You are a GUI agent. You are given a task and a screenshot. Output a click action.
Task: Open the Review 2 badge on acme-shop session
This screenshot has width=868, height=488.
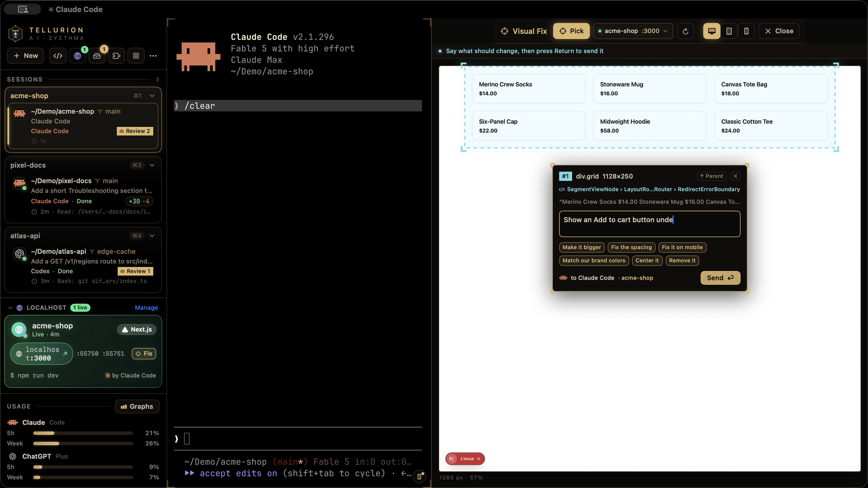(135, 131)
